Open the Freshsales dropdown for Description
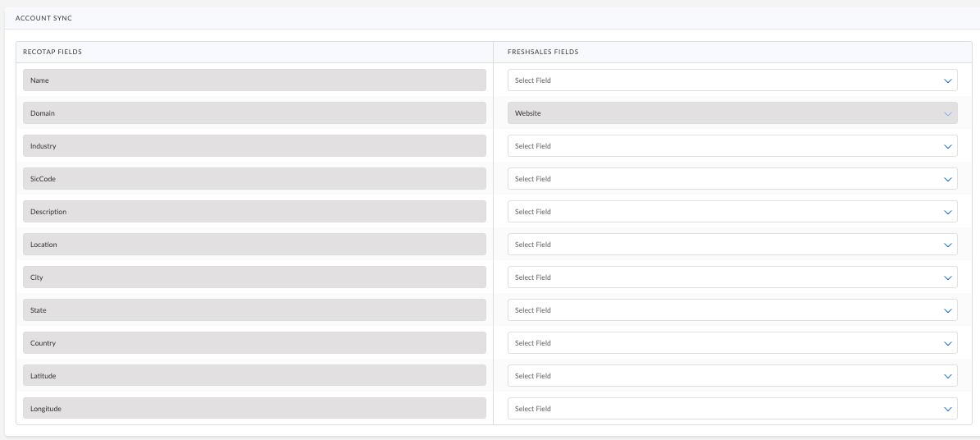The width and height of the screenshot is (980, 440). click(732, 212)
